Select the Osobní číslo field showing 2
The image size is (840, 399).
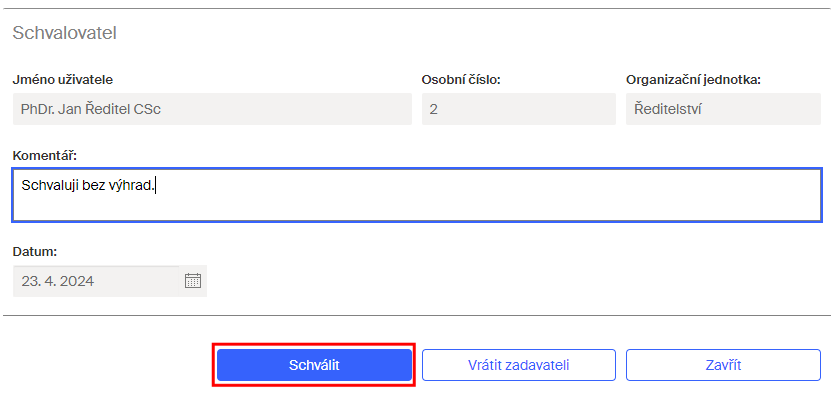coord(519,109)
